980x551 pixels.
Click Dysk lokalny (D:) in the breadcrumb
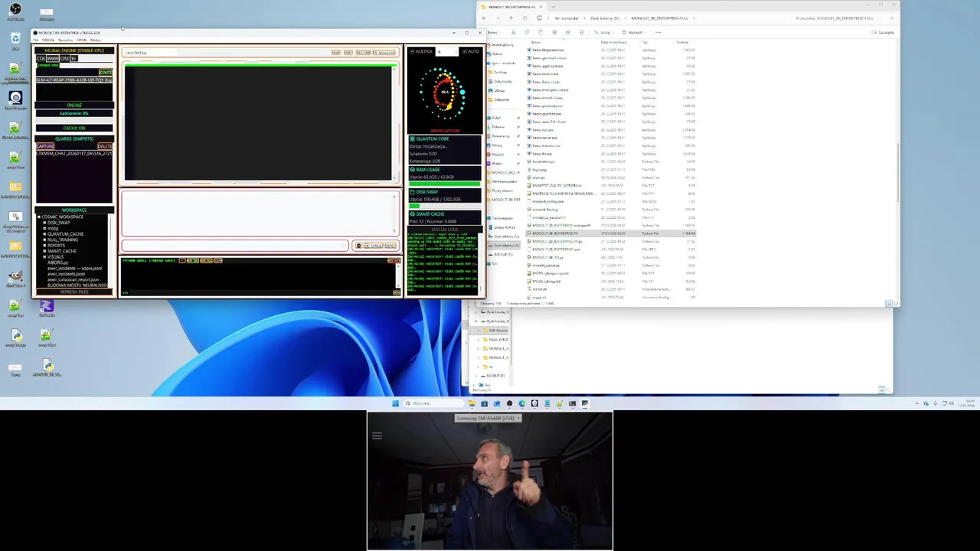[x=605, y=18]
